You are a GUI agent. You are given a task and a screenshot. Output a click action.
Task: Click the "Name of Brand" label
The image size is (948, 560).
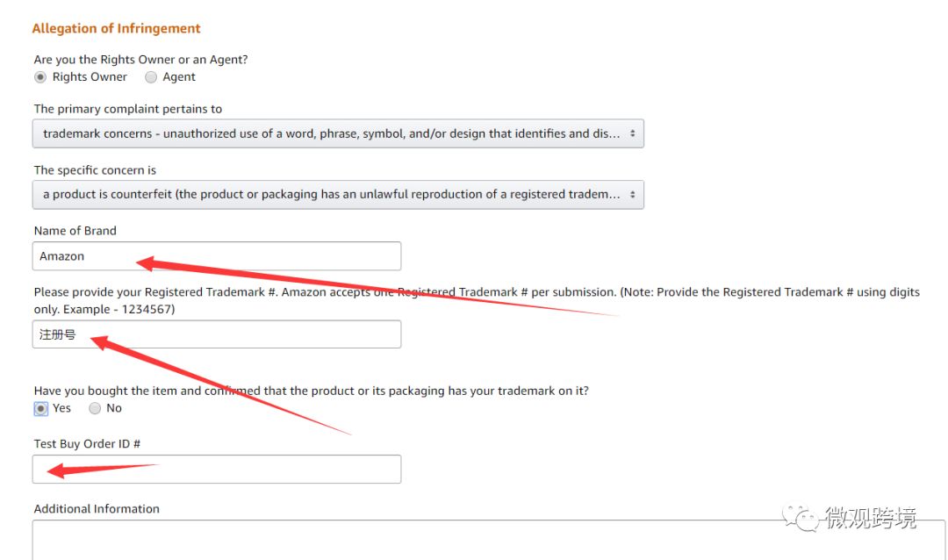[x=75, y=231]
